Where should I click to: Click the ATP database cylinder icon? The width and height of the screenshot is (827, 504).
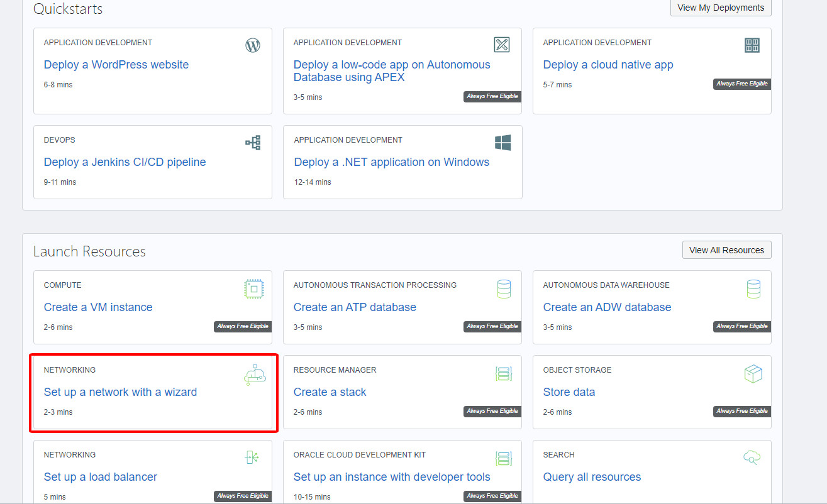(503, 288)
